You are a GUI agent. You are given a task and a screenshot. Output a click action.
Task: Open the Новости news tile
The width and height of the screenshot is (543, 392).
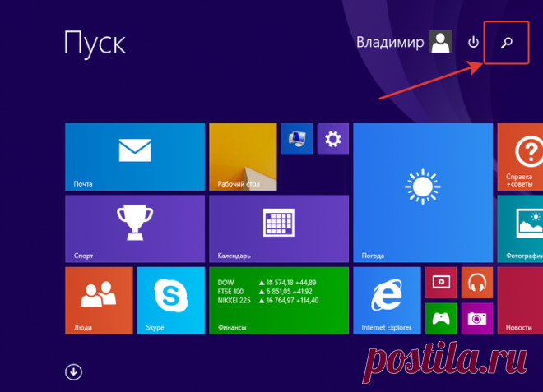(x=520, y=300)
